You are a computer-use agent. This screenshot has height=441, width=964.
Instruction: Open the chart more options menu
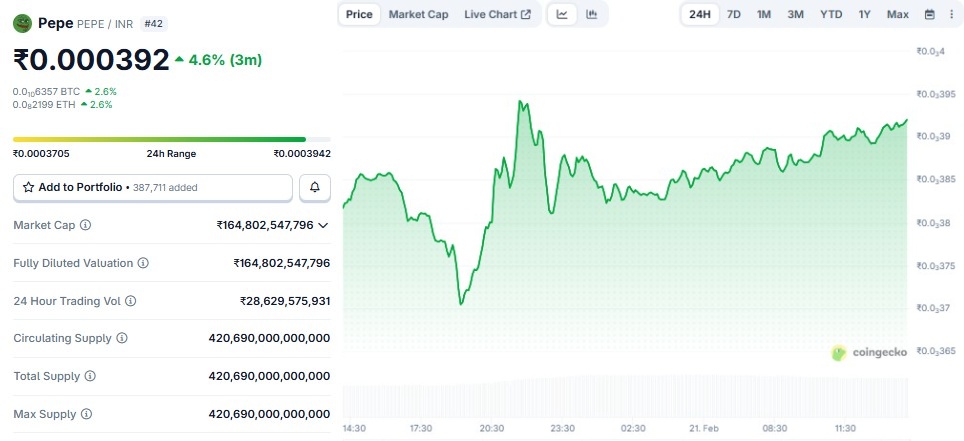[x=952, y=14]
